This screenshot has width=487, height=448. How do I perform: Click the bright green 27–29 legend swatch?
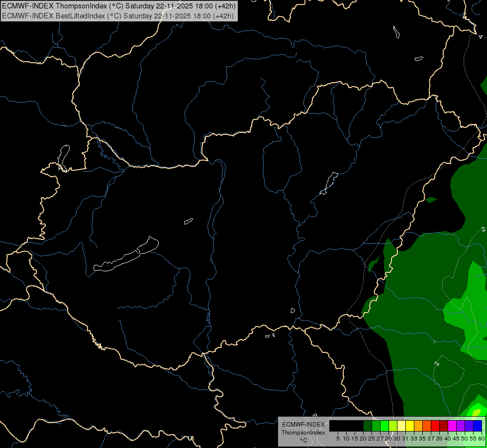pos(385,426)
